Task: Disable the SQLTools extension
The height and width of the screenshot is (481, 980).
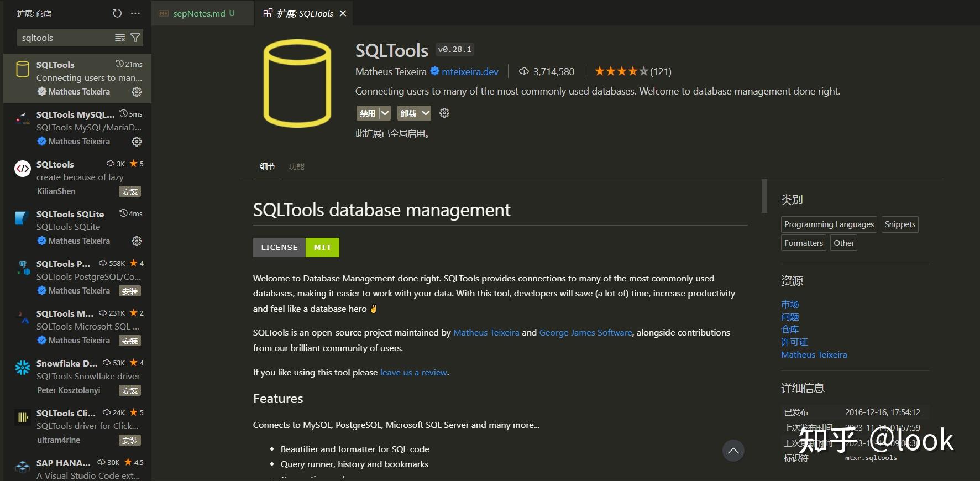Action: click(368, 113)
